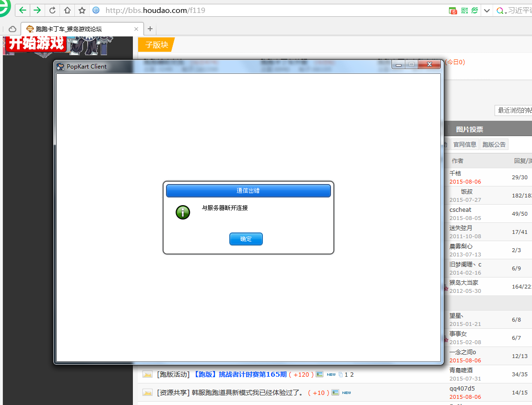Open author 青島啤酒 profile link
This screenshot has width=532, height=405.
pos(461,370)
